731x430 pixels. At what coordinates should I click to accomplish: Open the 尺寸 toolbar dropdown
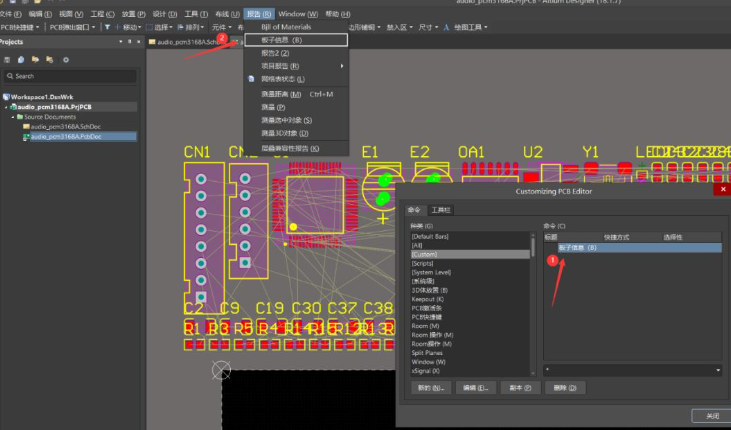pos(428,28)
